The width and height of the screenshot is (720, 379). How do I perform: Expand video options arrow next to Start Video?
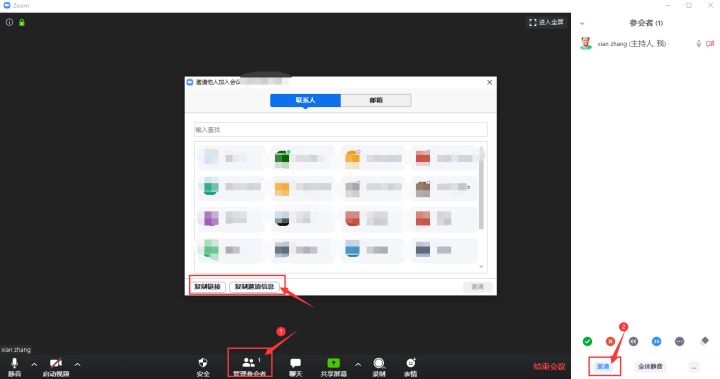[77, 364]
